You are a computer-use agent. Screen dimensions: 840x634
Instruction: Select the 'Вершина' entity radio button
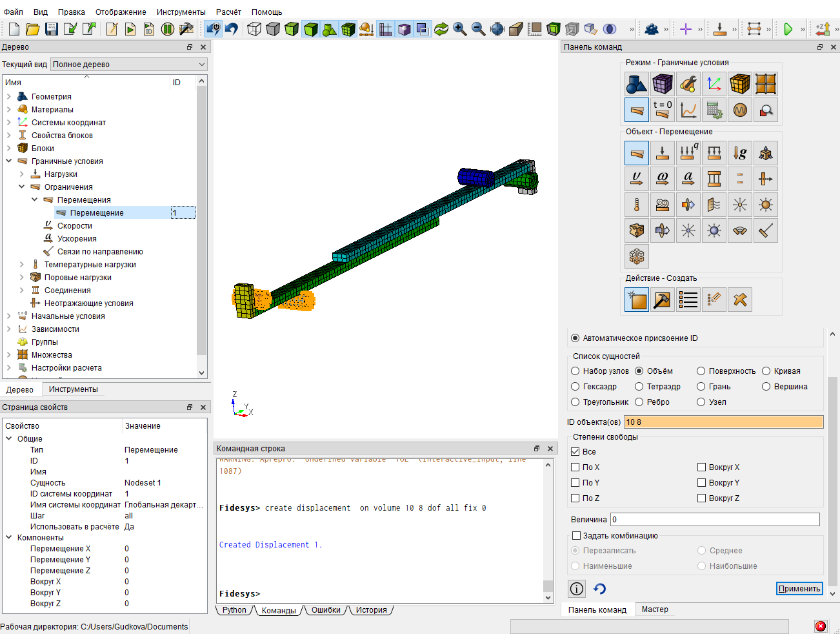766,387
